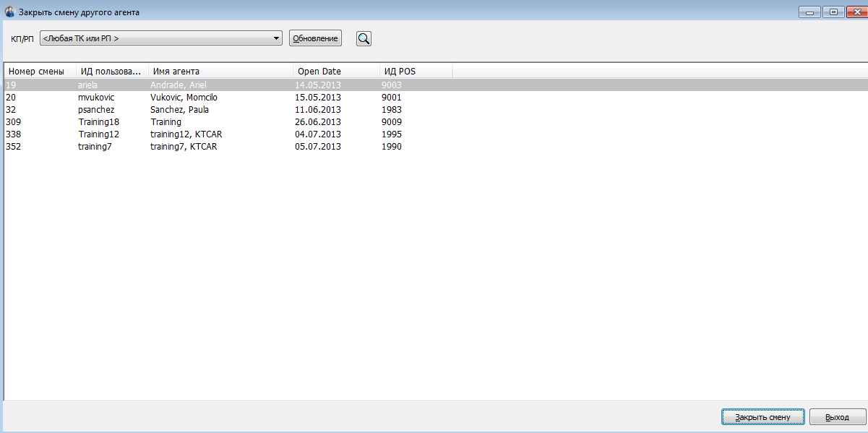This screenshot has height=433, width=868.
Task: Click user ID mvukovic
Action: 96,98
